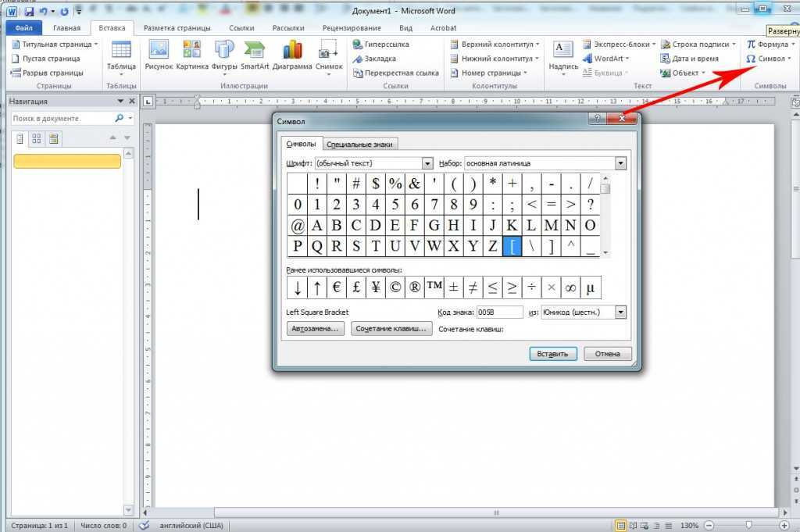This screenshot has width=800, height=532.
Task: Expand the Нижний колонтитул footer menu
Action: (495, 59)
